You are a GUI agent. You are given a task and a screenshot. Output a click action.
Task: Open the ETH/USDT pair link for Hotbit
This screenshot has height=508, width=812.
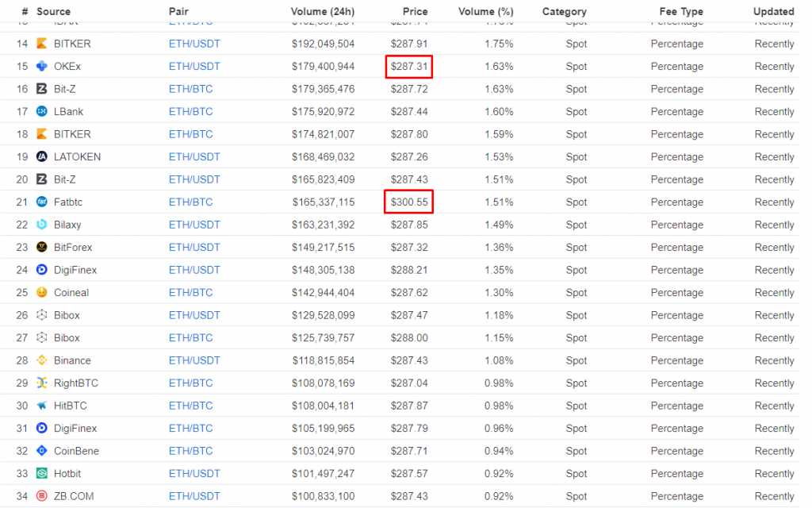[x=195, y=474]
